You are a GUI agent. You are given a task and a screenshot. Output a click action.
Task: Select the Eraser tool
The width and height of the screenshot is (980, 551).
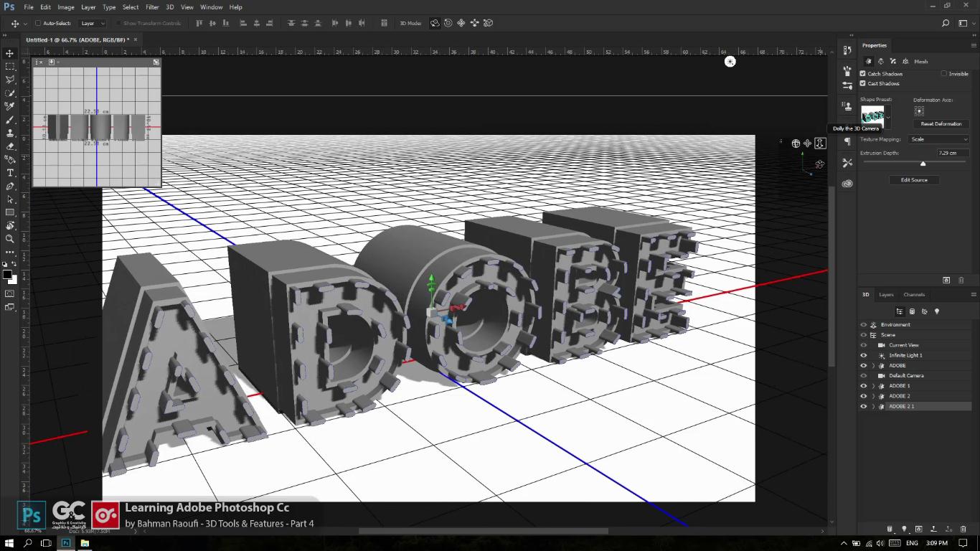(x=10, y=146)
